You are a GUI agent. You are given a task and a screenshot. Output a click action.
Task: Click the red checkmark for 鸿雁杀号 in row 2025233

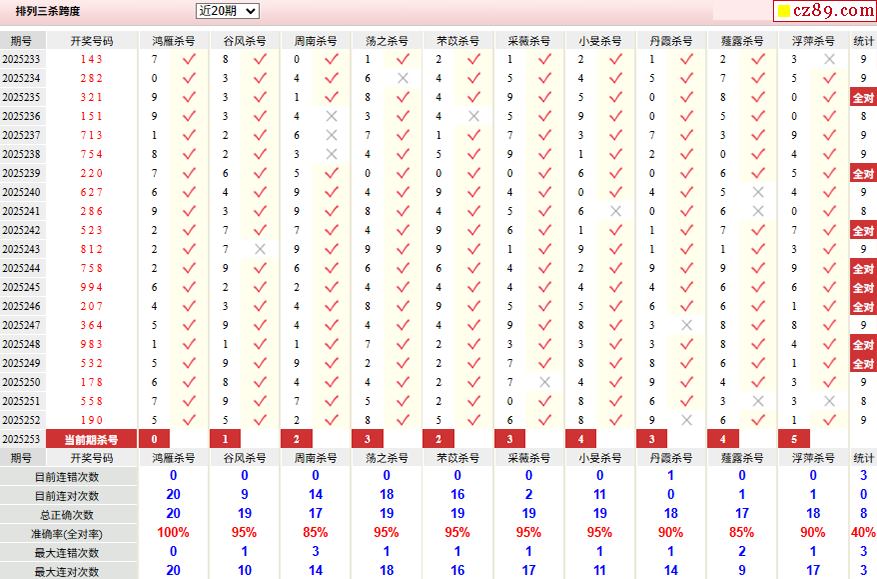pyautogui.click(x=189, y=59)
